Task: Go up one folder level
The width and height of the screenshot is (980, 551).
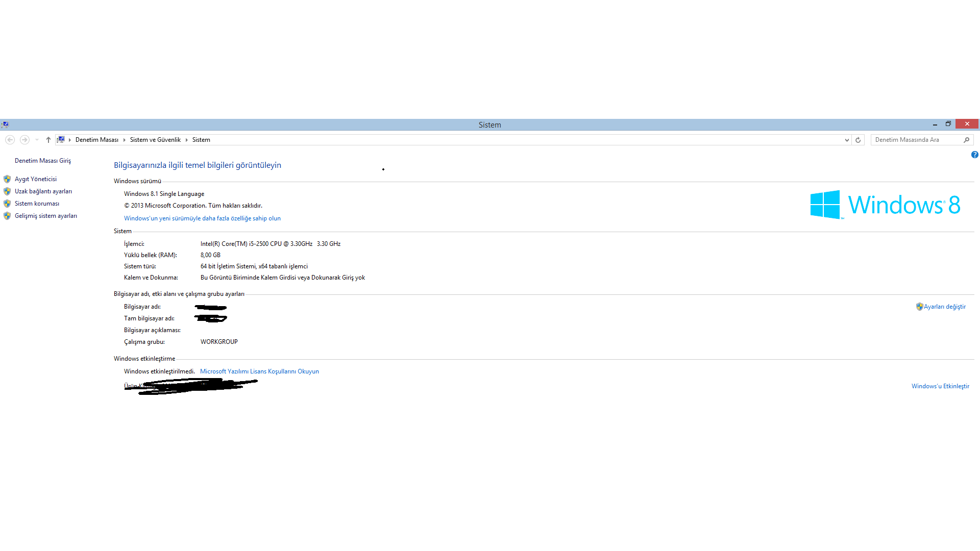Action: [x=48, y=140]
